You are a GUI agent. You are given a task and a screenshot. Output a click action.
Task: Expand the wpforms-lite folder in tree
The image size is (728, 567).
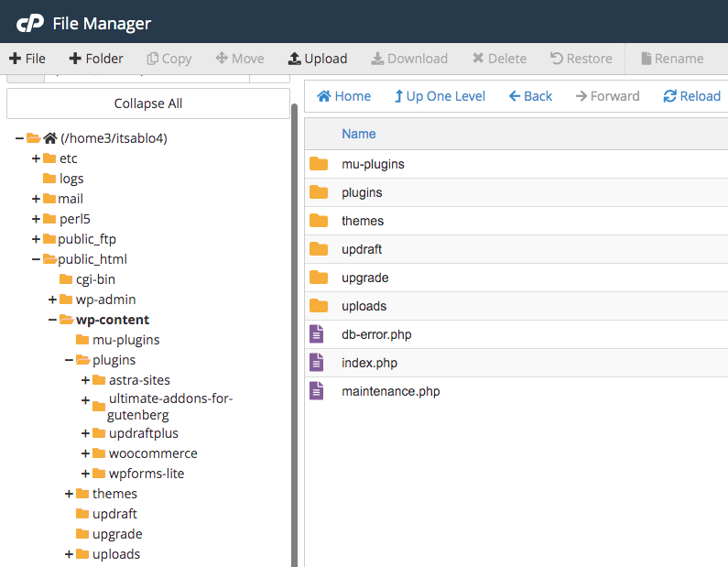pyautogui.click(x=85, y=474)
